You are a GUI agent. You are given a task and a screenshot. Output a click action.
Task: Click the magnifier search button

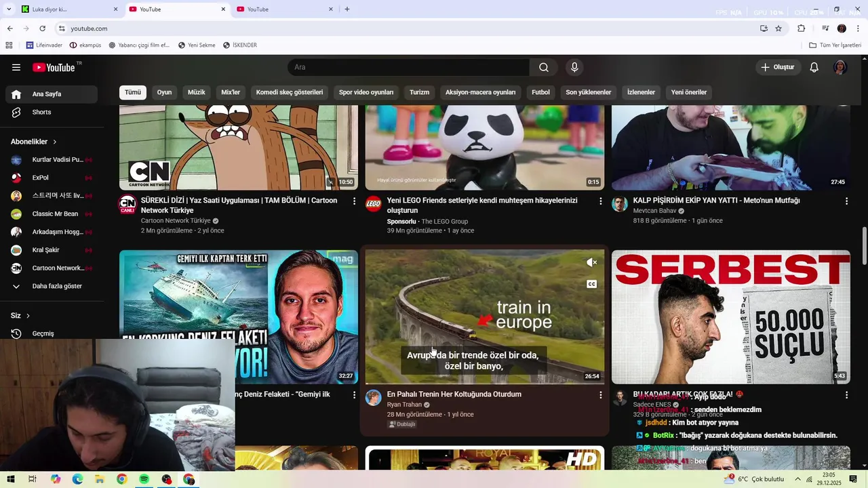coord(544,67)
